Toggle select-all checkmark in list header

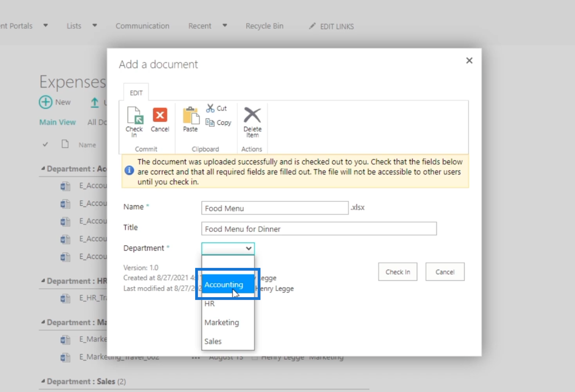click(45, 145)
